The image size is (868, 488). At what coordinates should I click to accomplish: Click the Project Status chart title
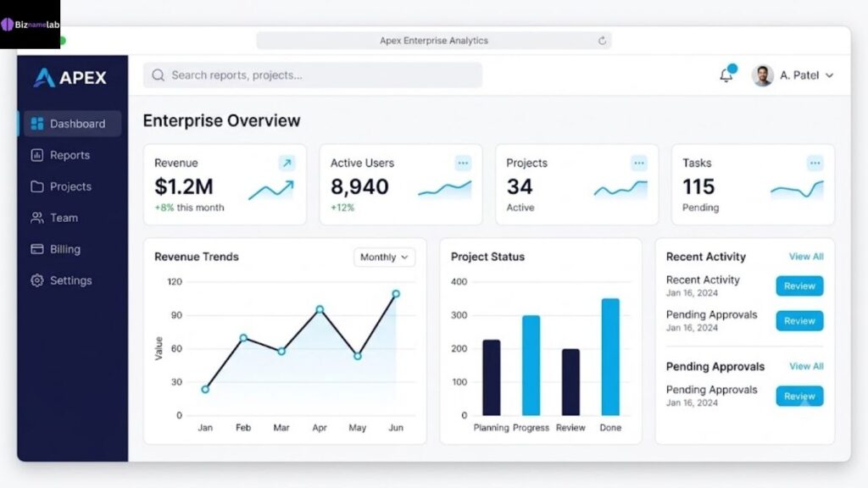pyautogui.click(x=487, y=257)
